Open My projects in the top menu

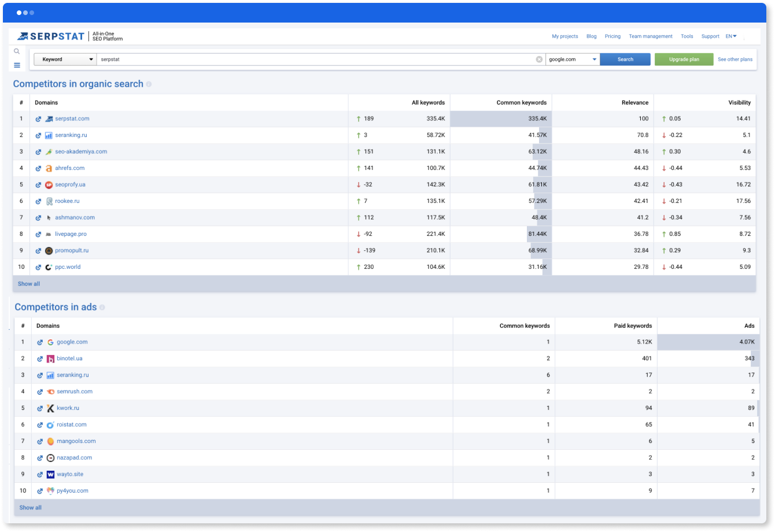coord(565,36)
